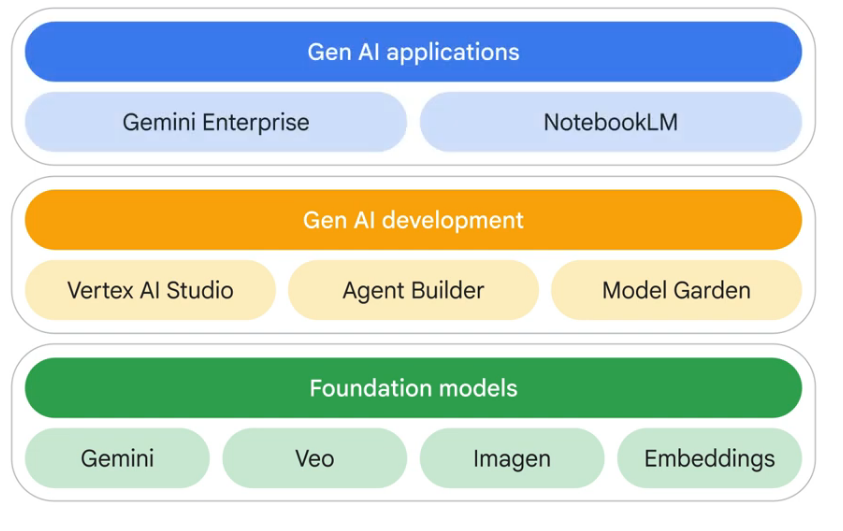Select Vertex AI Studio
This screenshot has height=531, width=843.
[x=150, y=290]
